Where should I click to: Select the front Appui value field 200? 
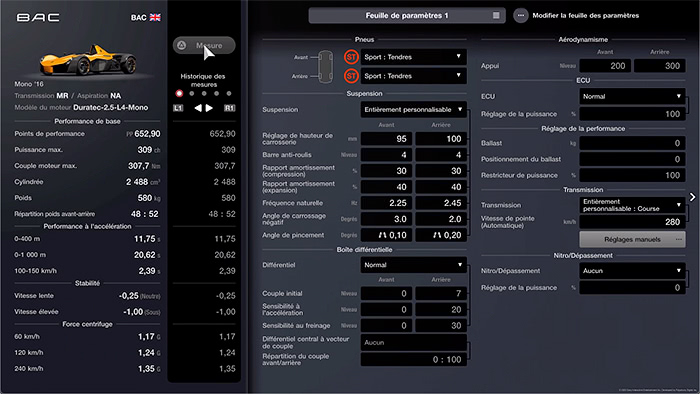pyautogui.click(x=605, y=66)
